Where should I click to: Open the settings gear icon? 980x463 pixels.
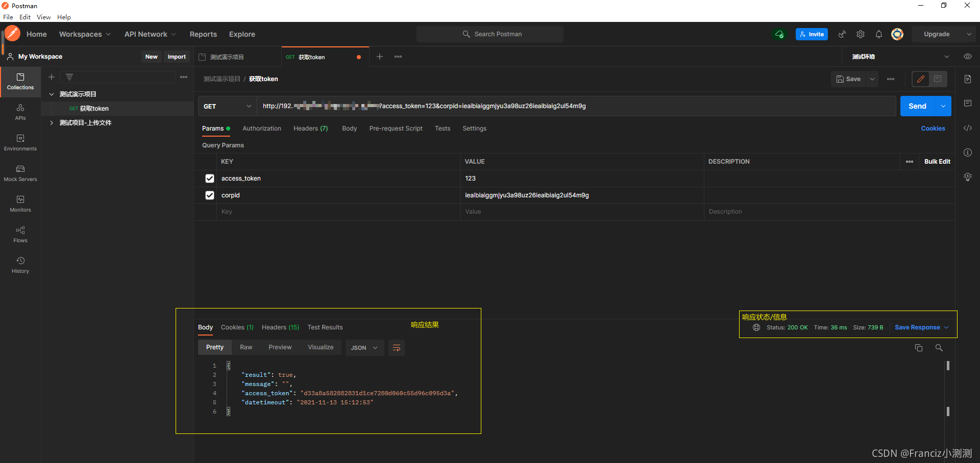(x=861, y=34)
